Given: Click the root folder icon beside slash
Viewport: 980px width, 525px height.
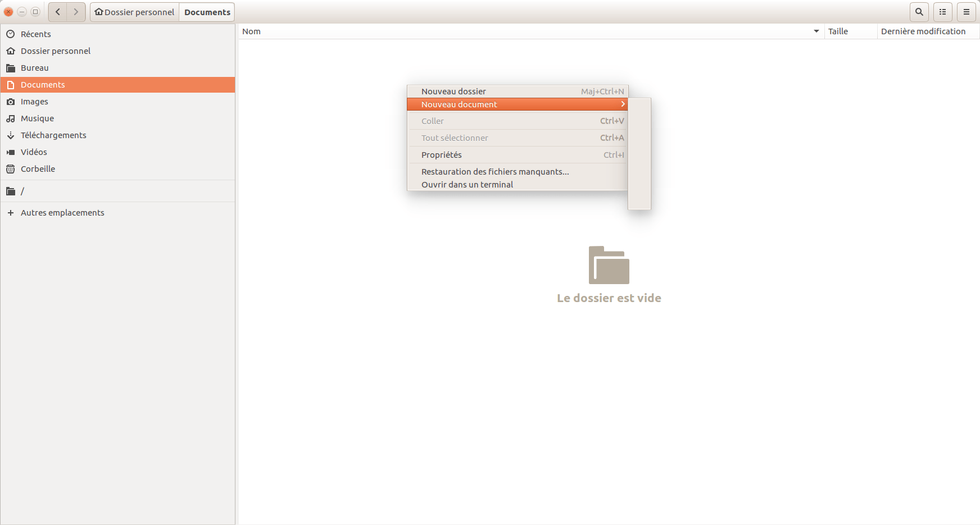Looking at the screenshot, I should tap(11, 191).
